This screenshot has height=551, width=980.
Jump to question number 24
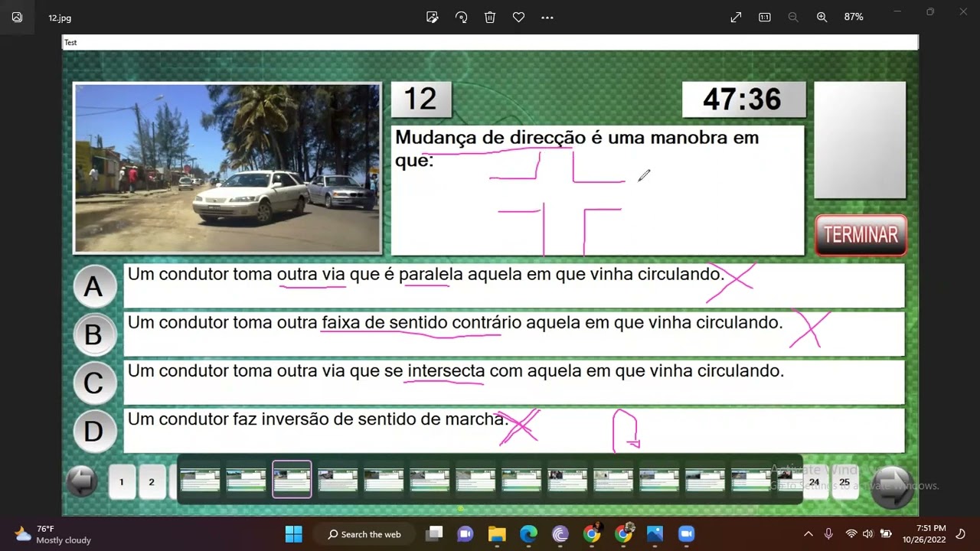814,483
